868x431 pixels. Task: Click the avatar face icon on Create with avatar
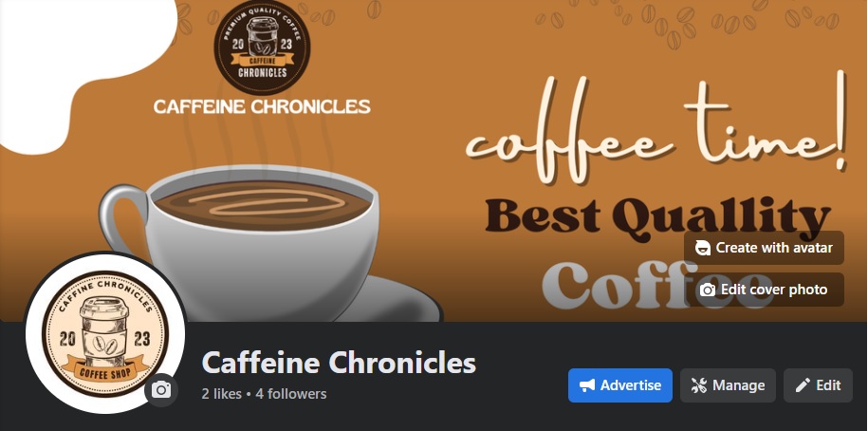pyautogui.click(x=703, y=248)
